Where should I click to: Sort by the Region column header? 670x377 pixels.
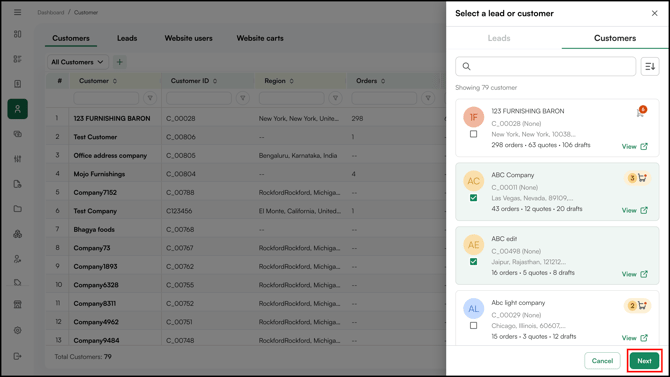(x=279, y=81)
